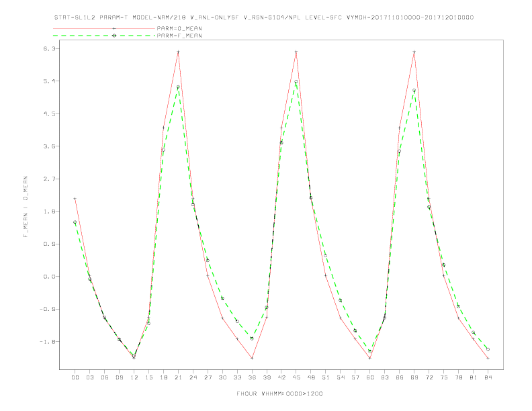Image resolution: width=532 pixels, height=411 pixels.
Task: Click x-axis tick label 27
Action: pos(208,377)
